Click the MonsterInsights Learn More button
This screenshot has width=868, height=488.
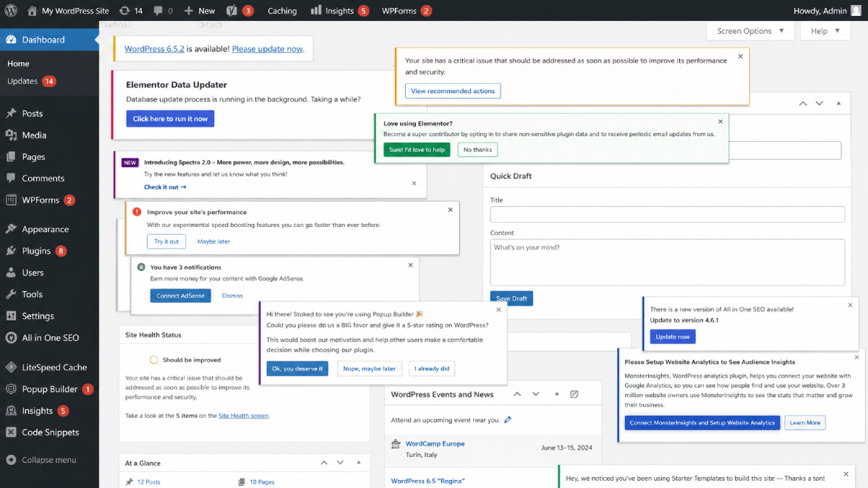805,423
